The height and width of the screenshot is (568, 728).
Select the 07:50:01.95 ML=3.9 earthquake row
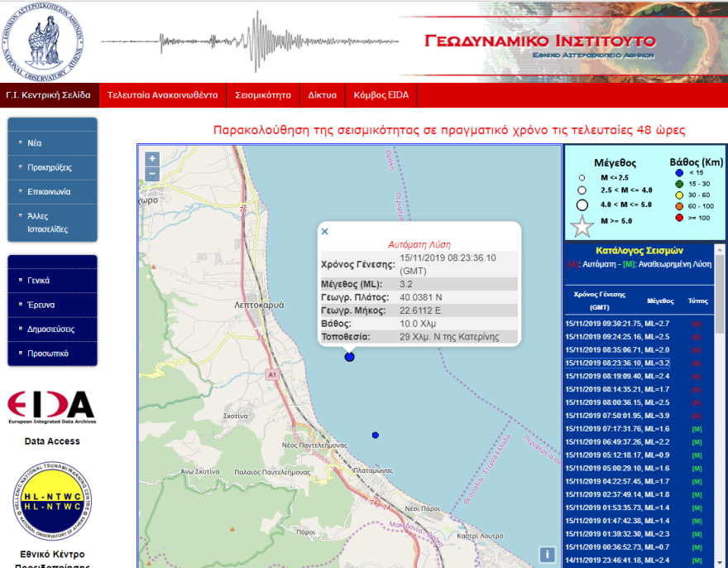616,416
